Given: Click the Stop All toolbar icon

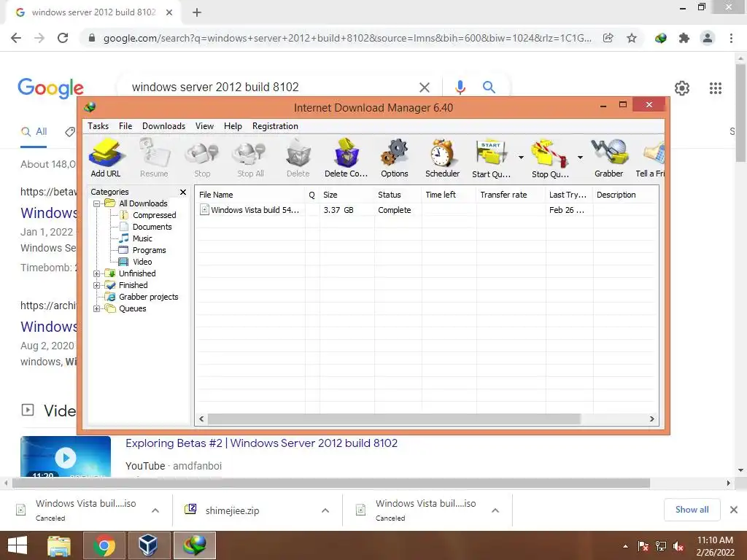Looking at the screenshot, I should click(x=250, y=157).
